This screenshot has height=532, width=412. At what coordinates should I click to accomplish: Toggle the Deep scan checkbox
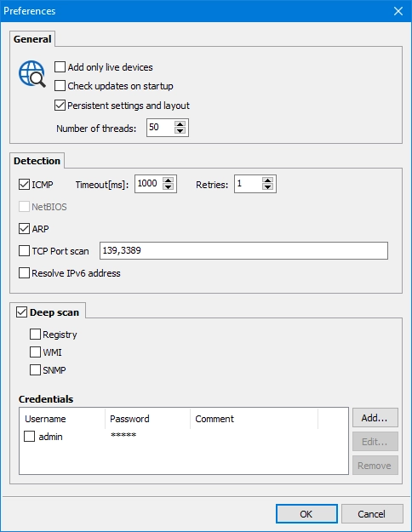[x=22, y=312]
